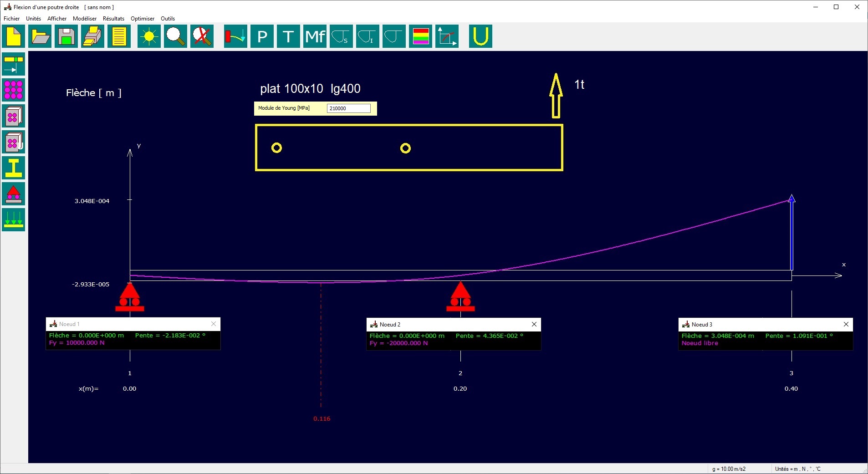Click "Pente = -2.183E-002 °" in Noeud 1
This screenshot has width=868, height=474.
[x=170, y=336]
